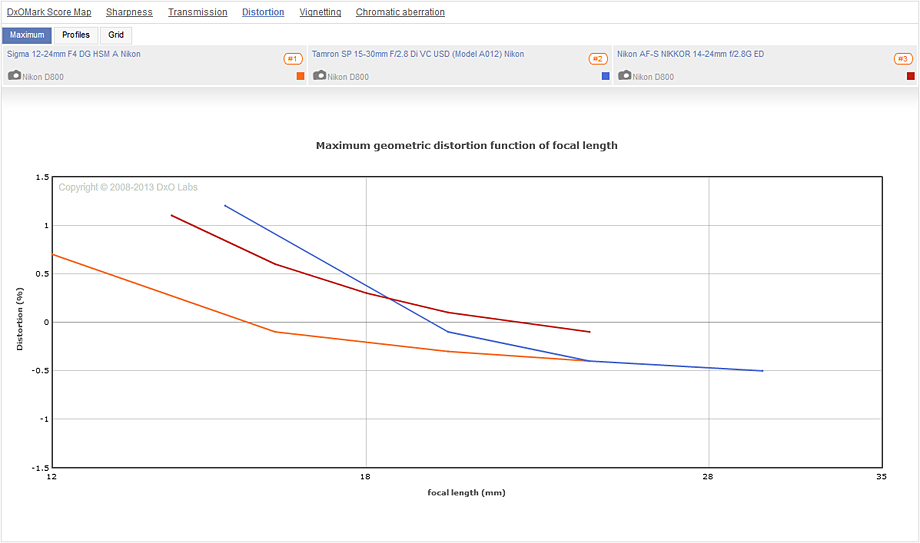Select the Maximum view button
920x543 pixels.
[27, 35]
